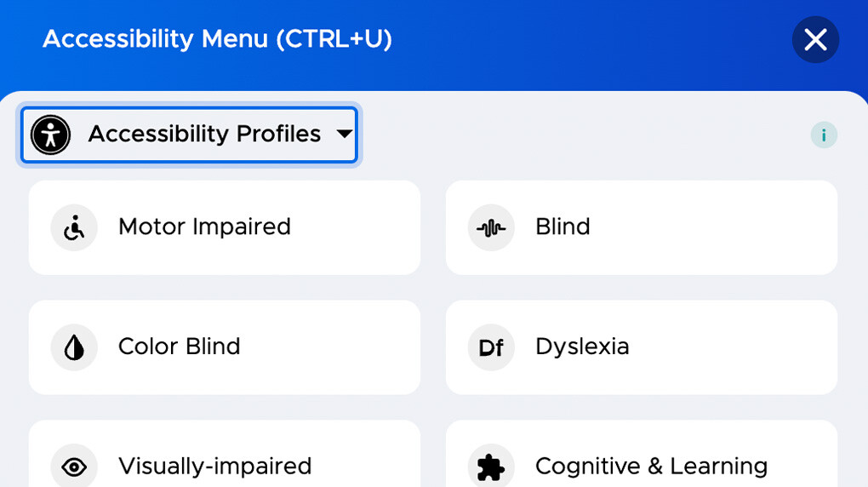Select the Dyslexia profile text
868x487 pixels.
(x=582, y=347)
